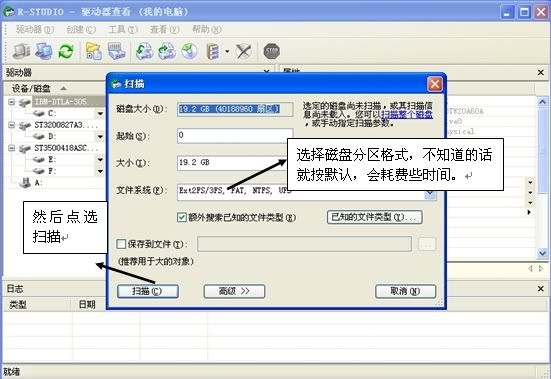This screenshot has width=551, height=379.
Task: Click the green refresh arrows toolbar icon
Action: click(66, 51)
